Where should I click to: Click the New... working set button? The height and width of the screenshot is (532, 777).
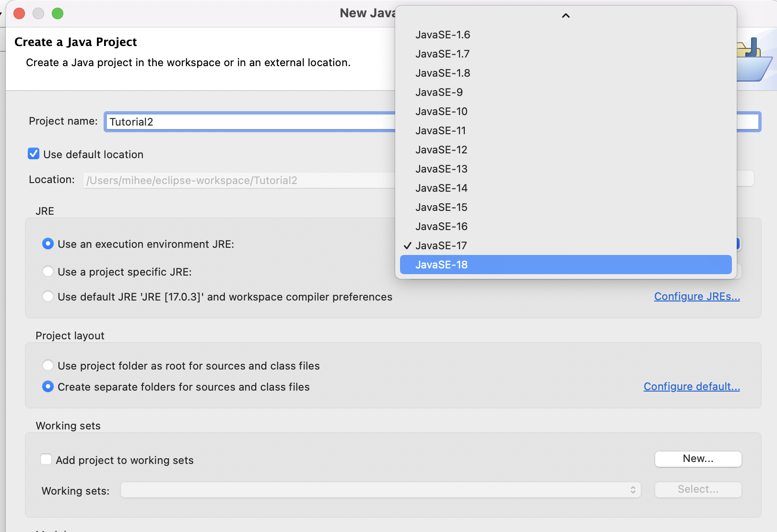[698, 459]
